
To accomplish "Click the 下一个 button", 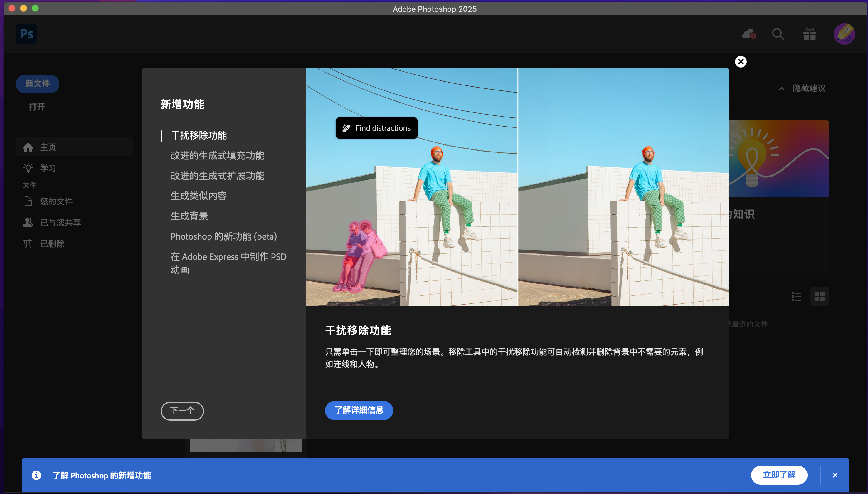I will click(x=182, y=411).
